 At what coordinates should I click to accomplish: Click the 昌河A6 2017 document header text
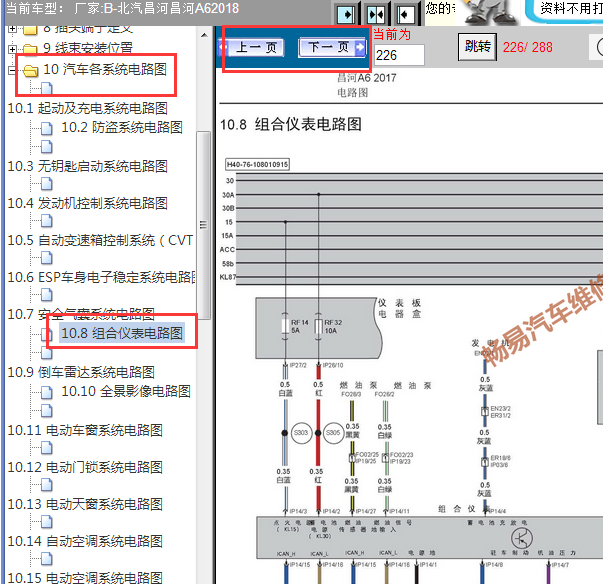coord(366,78)
